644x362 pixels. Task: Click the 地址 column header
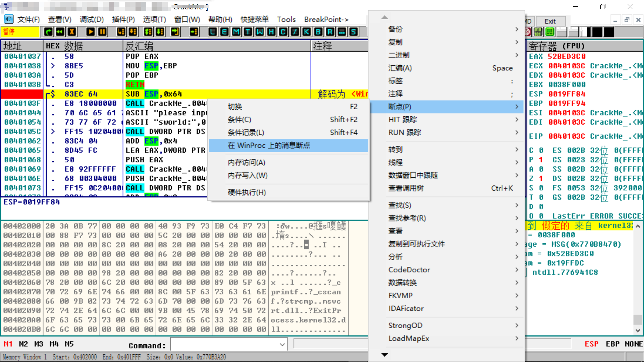(x=22, y=46)
